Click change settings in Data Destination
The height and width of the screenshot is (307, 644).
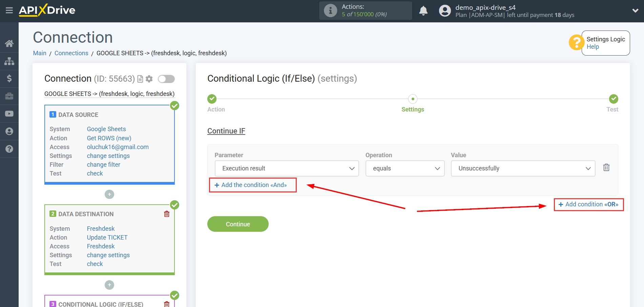tap(108, 255)
